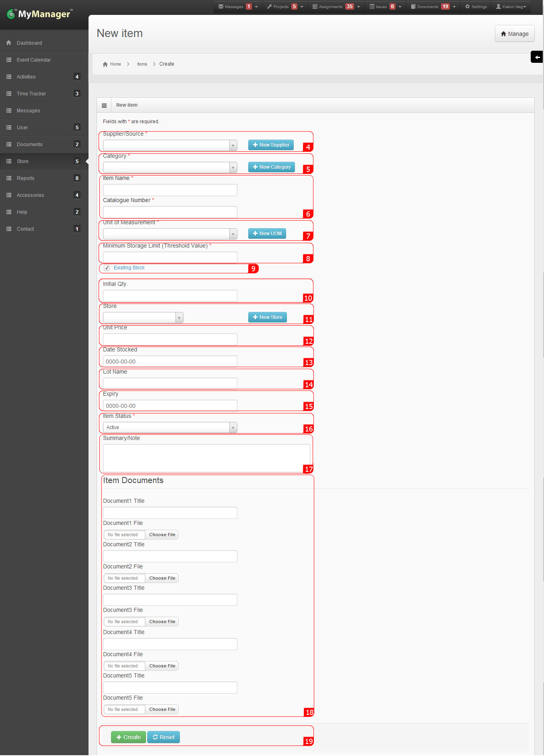Click the Issues table icon in top bar
544x756 pixels.
[x=372, y=6]
